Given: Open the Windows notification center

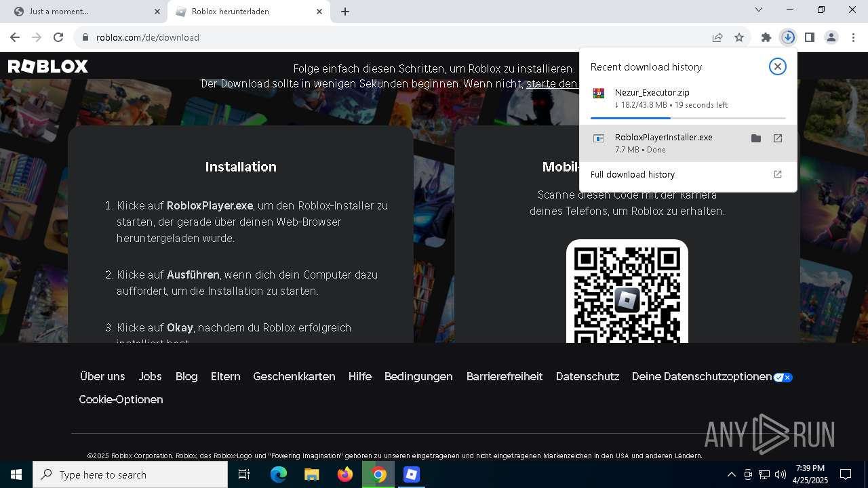Looking at the screenshot, I should point(846,474).
